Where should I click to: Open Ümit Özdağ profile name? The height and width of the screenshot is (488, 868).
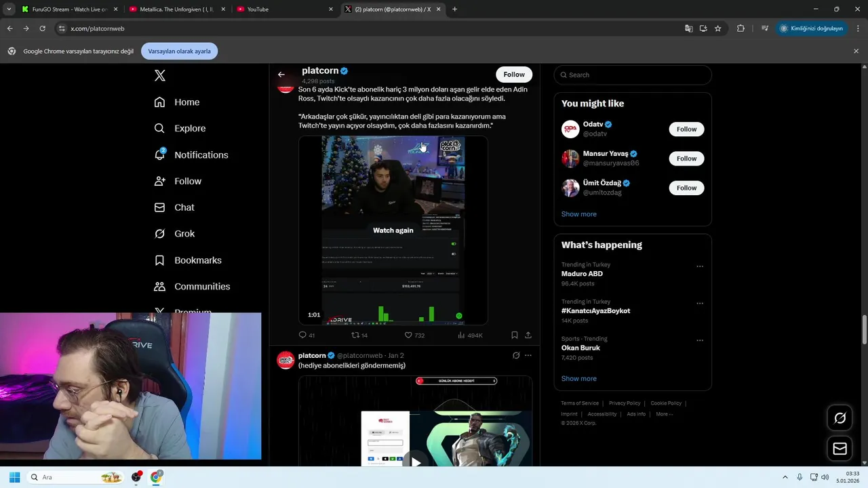pos(602,183)
